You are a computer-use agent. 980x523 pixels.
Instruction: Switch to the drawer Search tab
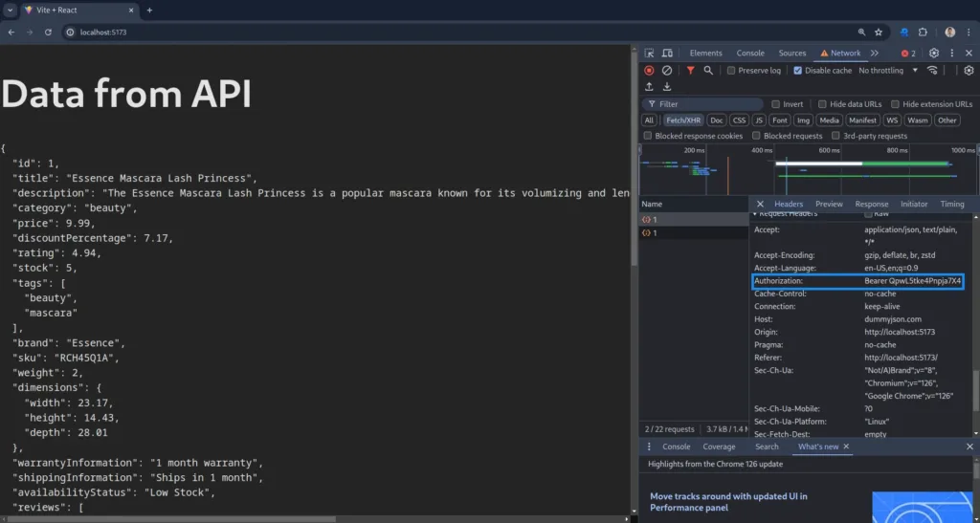(x=767, y=447)
